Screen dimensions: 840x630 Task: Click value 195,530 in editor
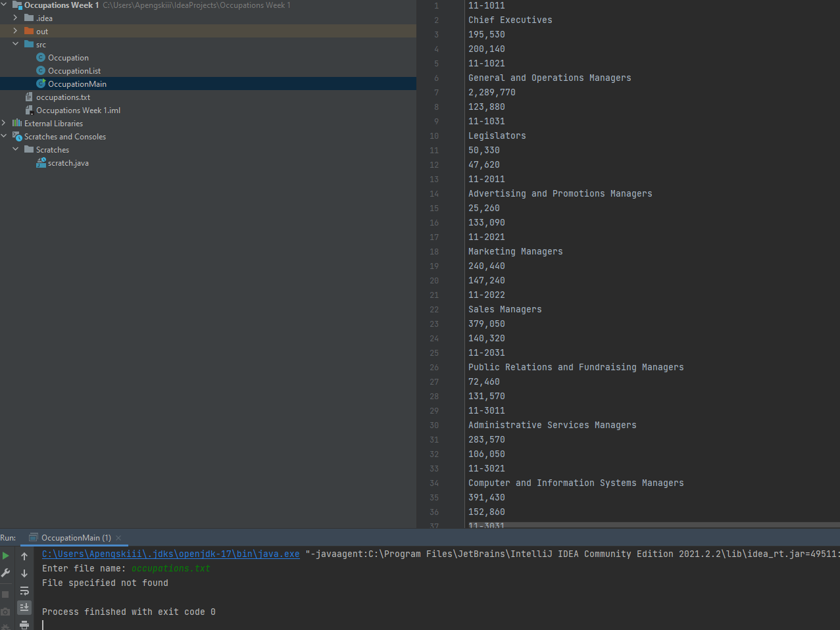[x=487, y=34]
